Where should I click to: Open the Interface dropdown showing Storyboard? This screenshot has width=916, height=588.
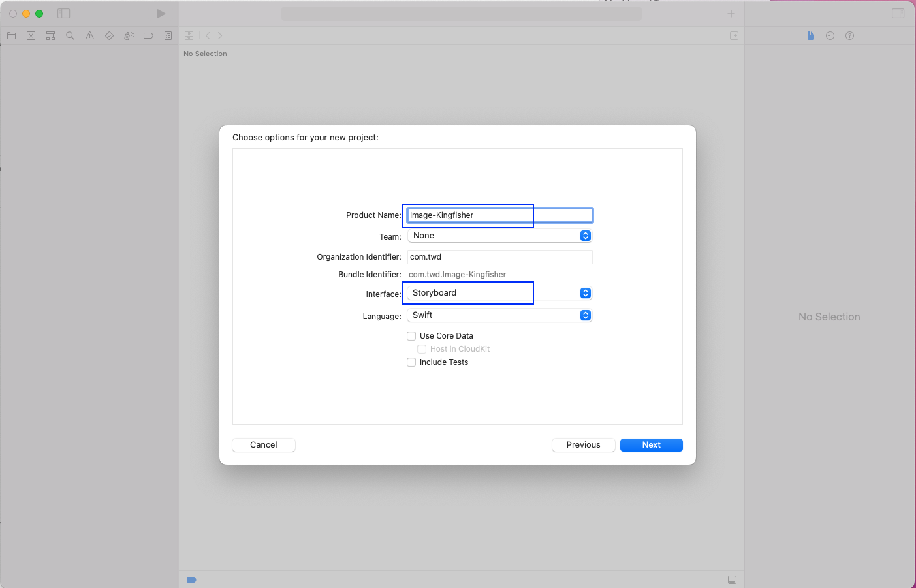pyautogui.click(x=499, y=293)
